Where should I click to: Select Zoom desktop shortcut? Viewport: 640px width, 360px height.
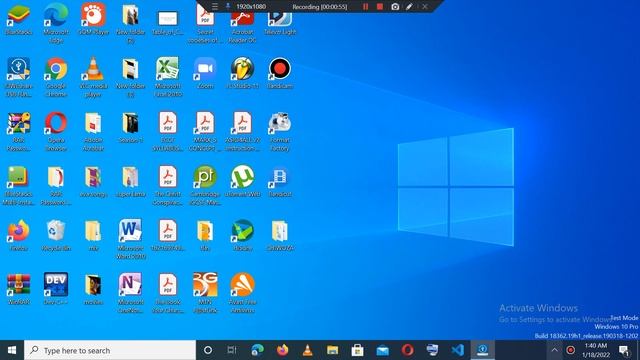(205, 73)
